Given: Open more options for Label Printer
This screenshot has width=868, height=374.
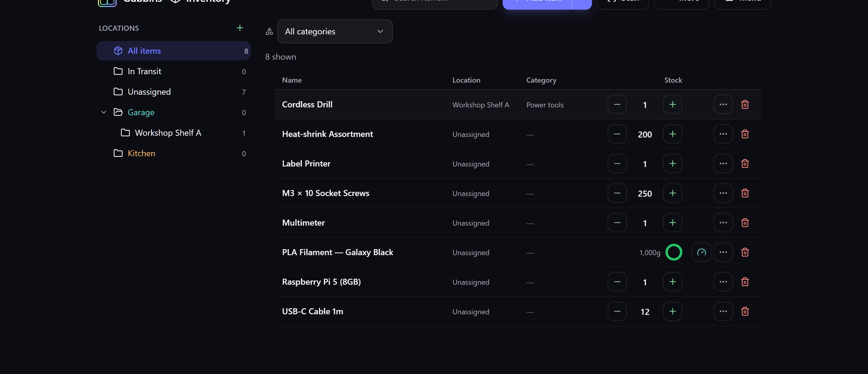Looking at the screenshot, I should (x=723, y=163).
